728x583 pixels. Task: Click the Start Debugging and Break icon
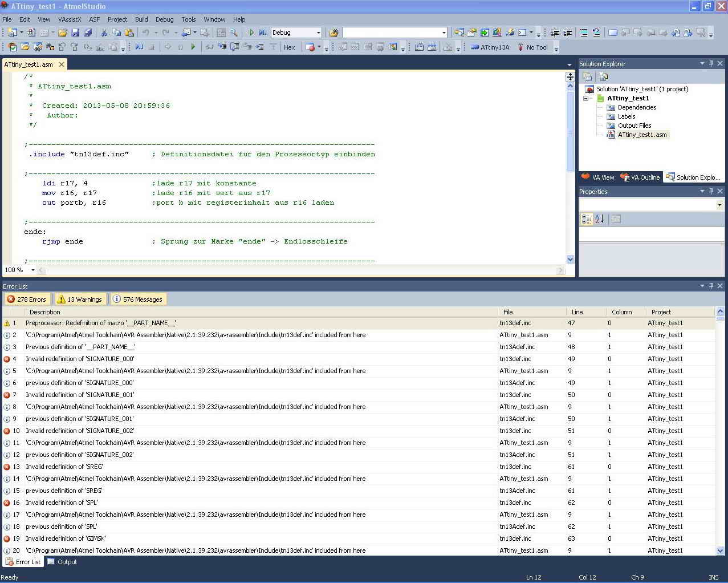[x=262, y=33]
